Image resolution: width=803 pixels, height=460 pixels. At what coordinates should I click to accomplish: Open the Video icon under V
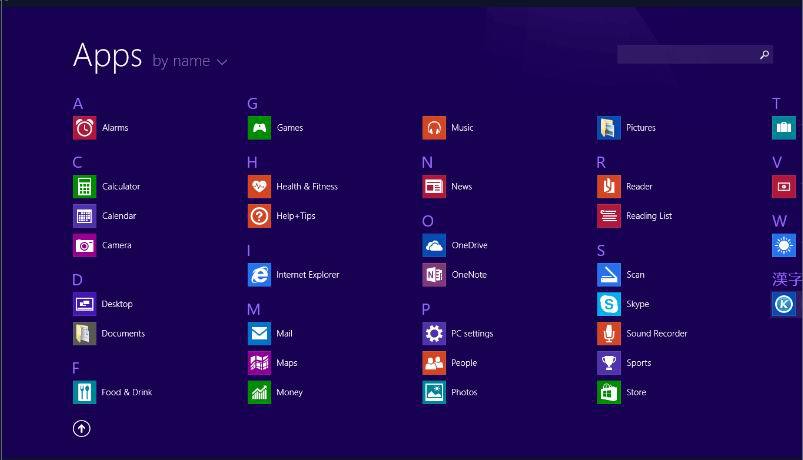tap(784, 187)
